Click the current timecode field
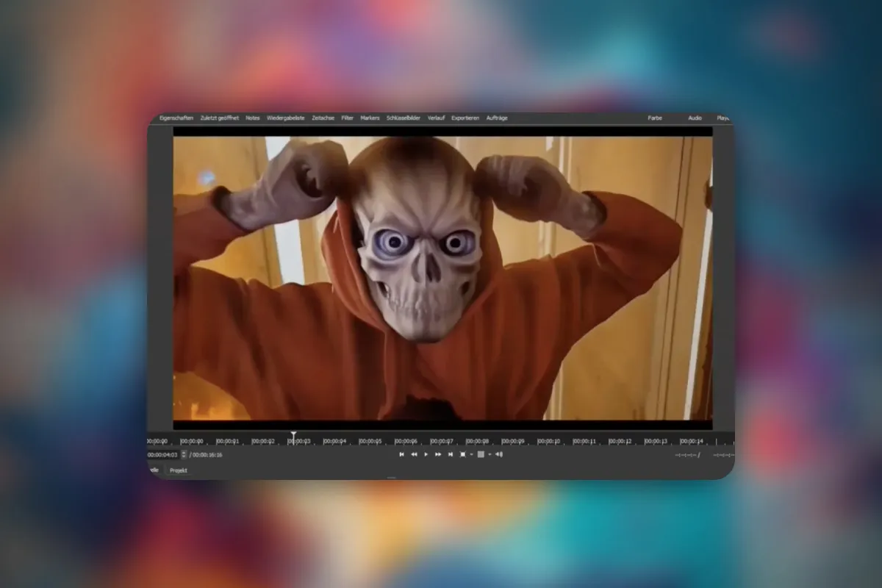 pyautogui.click(x=162, y=455)
